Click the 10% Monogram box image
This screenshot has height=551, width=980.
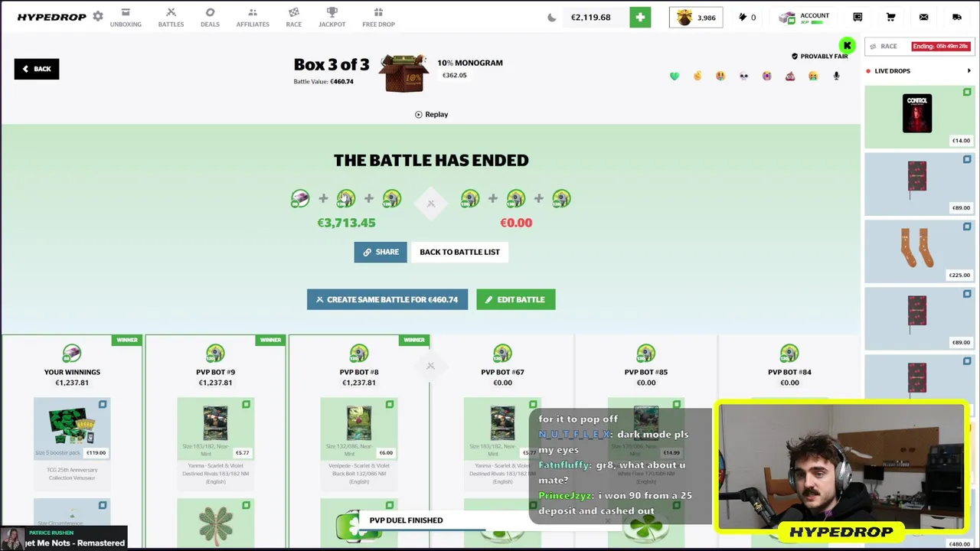404,73
